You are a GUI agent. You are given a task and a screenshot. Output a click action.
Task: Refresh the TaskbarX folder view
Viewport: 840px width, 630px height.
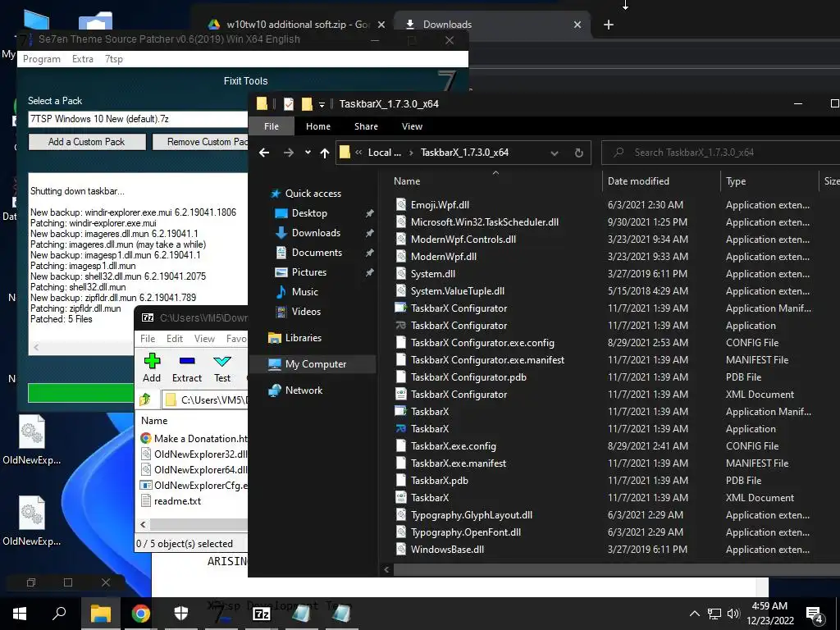point(579,153)
